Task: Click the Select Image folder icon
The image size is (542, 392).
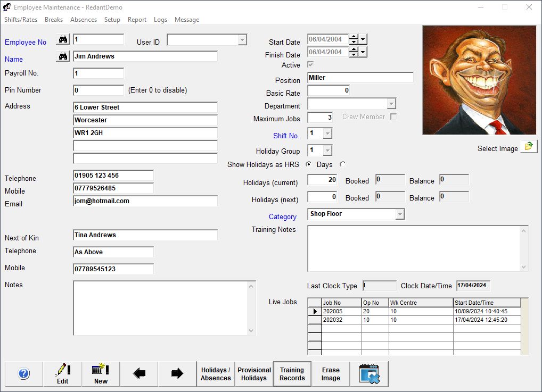Action: 529,147
